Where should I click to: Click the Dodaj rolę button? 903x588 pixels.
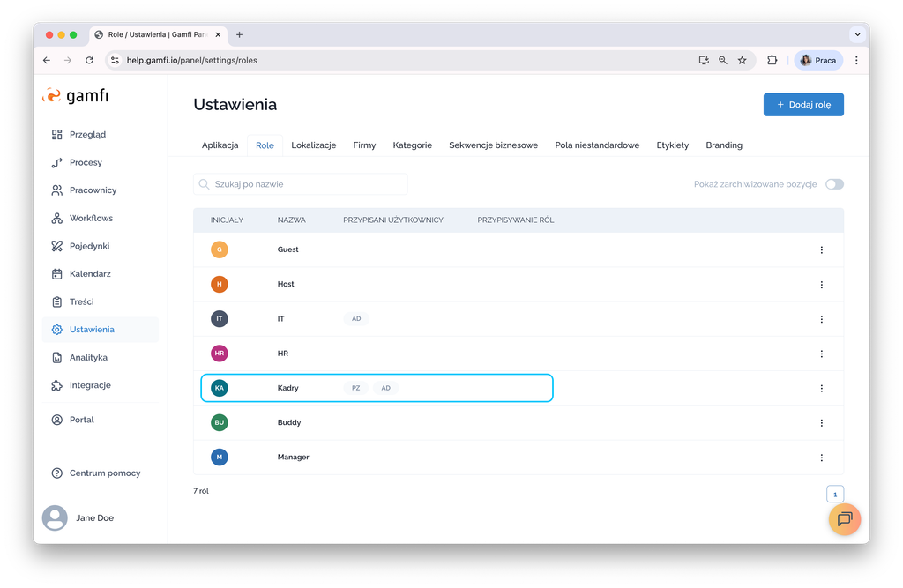(803, 104)
